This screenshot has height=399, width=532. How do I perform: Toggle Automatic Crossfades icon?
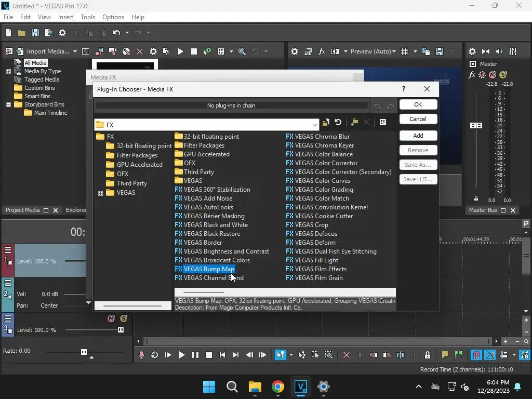click(490, 355)
